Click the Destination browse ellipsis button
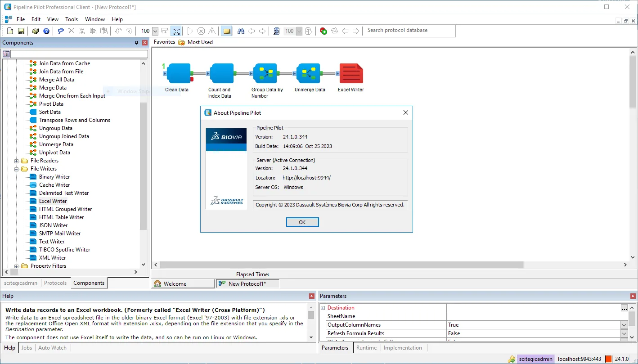The width and height of the screenshot is (638, 364). pos(624,308)
